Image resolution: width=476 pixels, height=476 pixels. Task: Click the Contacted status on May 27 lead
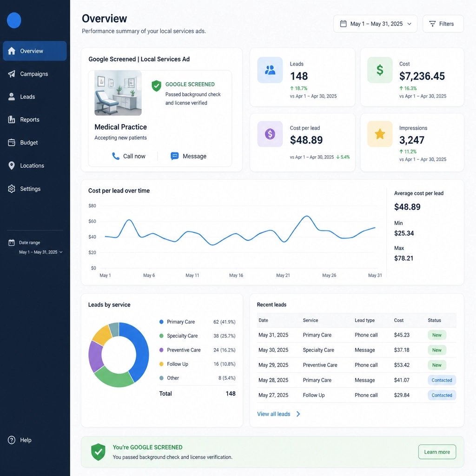tap(442, 395)
